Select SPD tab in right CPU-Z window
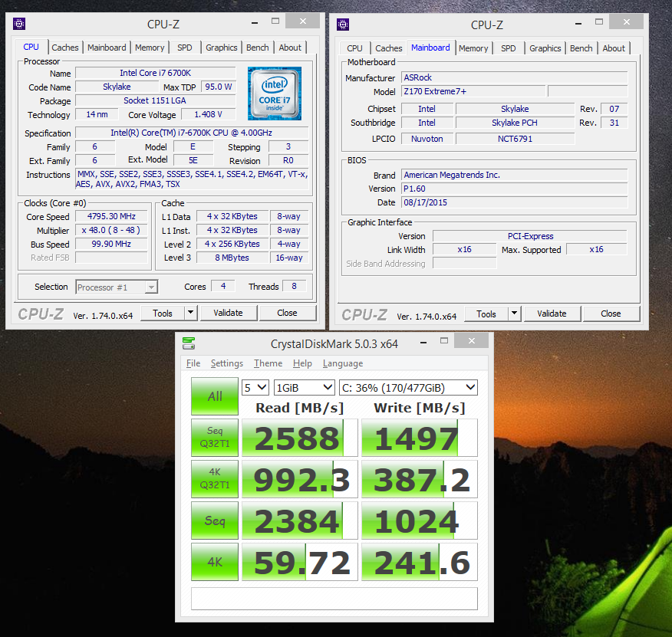Viewport: 672px width, 637px height. tap(509, 48)
